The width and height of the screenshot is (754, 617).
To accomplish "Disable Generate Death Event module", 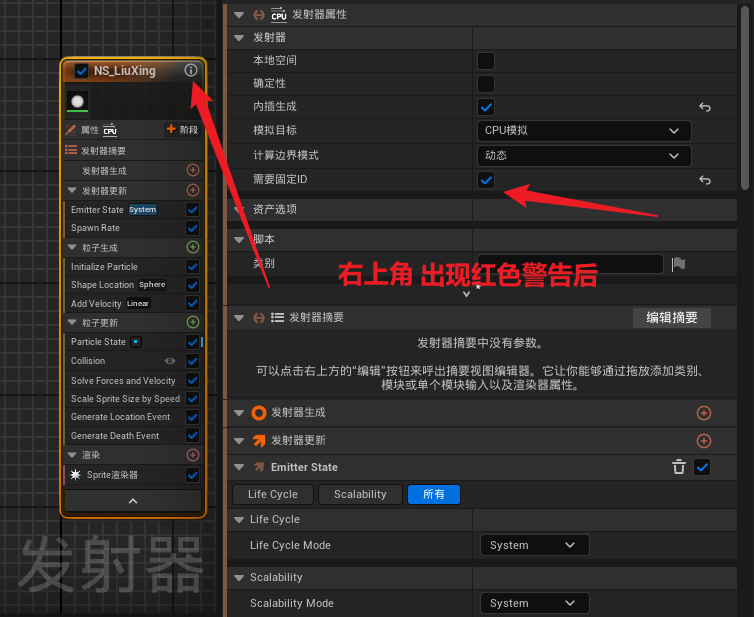I will tap(192, 436).
